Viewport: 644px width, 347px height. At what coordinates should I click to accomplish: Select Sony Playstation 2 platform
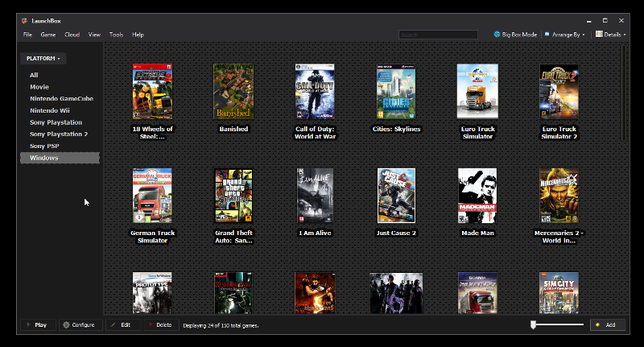(59, 134)
